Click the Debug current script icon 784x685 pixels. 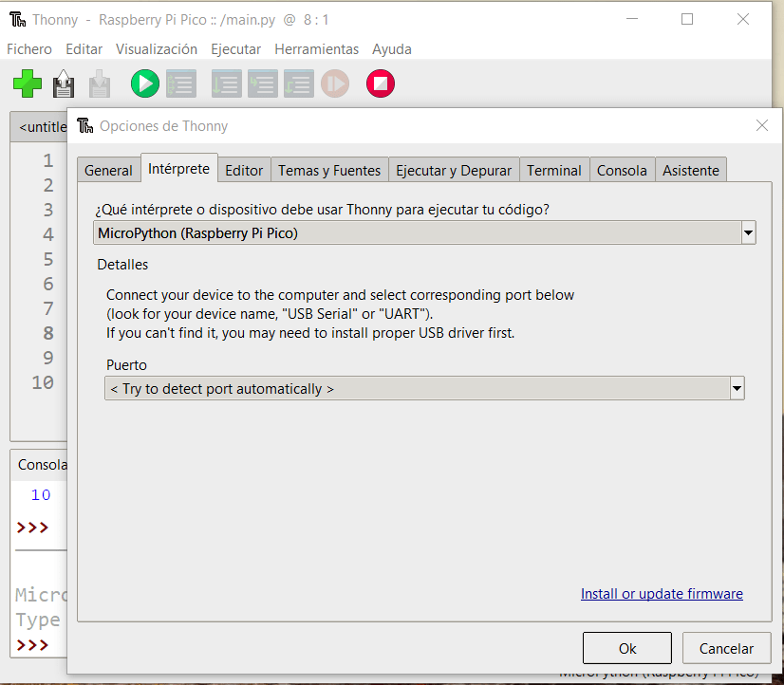pos(180,84)
